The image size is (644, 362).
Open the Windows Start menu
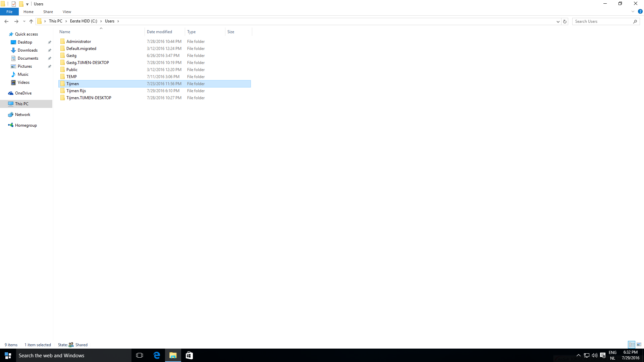(x=8, y=355)
